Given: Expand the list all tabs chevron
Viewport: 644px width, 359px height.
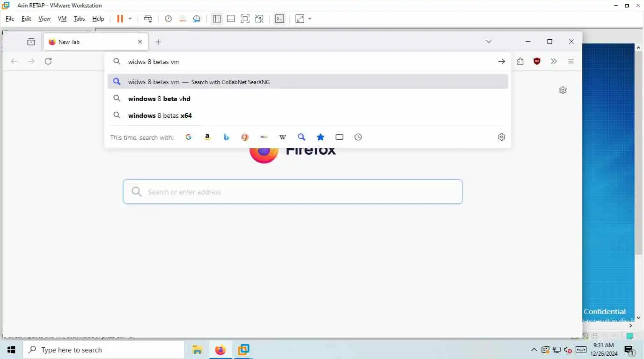Looking at the screenshot, I should [489, 42].
